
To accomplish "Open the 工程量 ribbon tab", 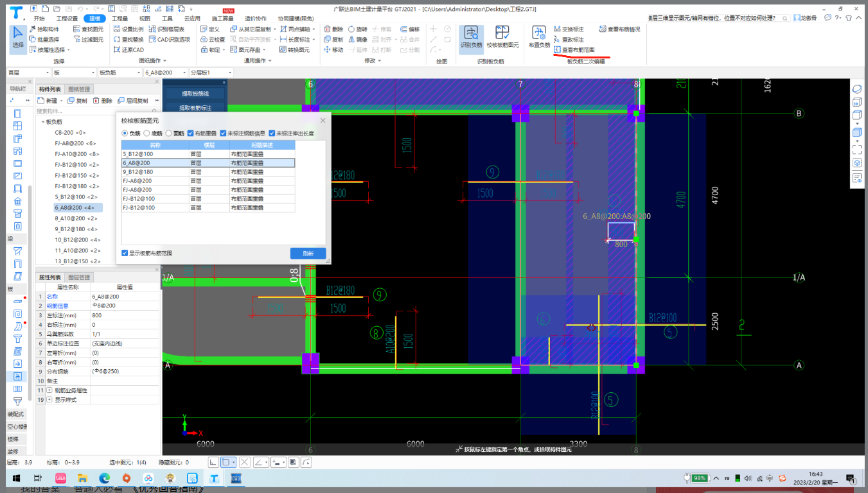I will 120,19.
